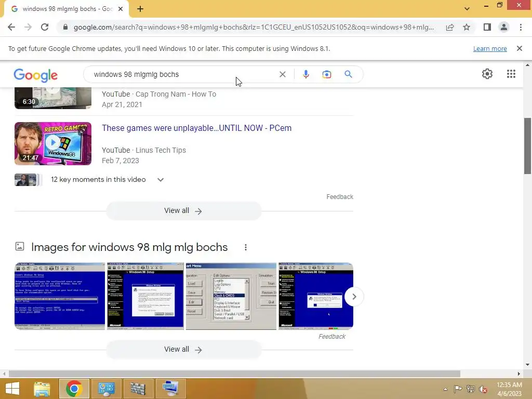Open a new browser tab
Image resolution: width=532 pixels, height=399 pixels.
coord(140,9)
